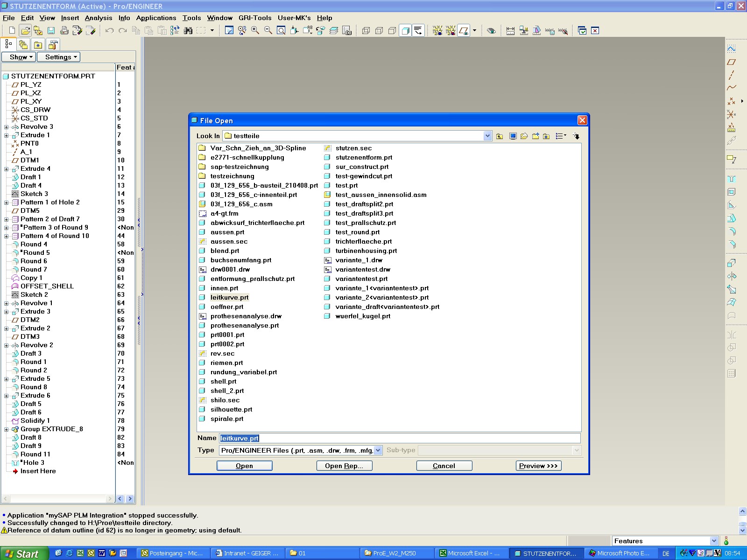The height and width of the screenshot is (560, 747).
Task: Toggle datum planes display
Action: click(464, 30)
